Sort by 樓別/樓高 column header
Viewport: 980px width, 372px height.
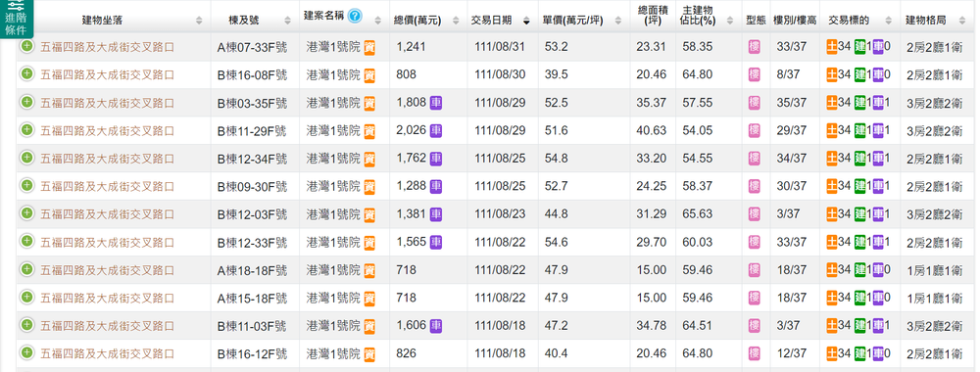pos(795,20)
